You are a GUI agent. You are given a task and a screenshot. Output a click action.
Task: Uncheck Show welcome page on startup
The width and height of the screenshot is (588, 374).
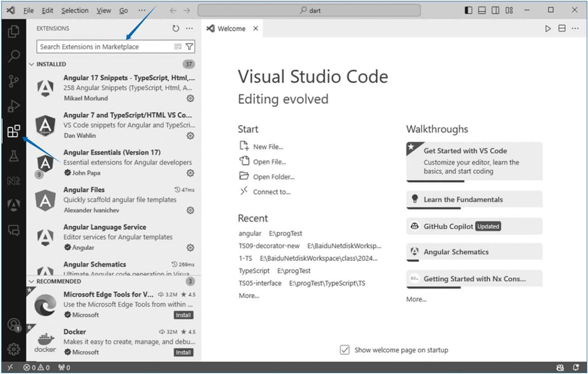coord(345,350)
